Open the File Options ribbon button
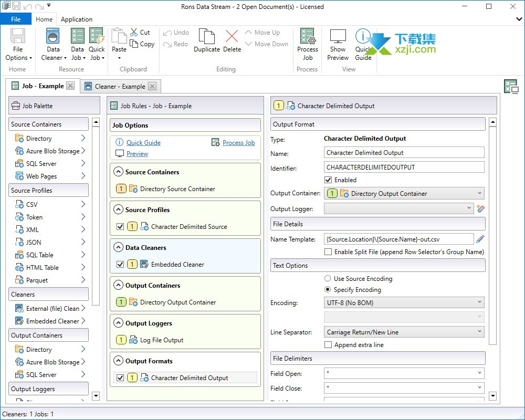 (x=18, y=45)
